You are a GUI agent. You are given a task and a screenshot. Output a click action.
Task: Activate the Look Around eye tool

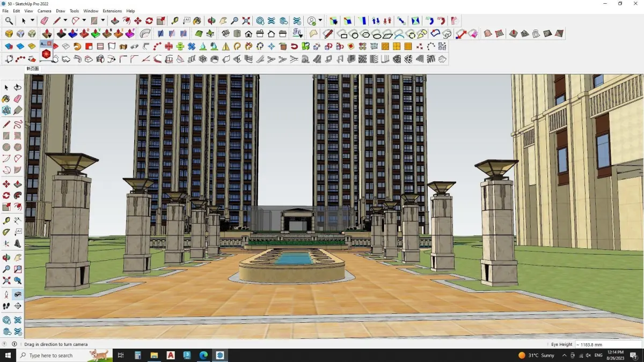[18, 294]
